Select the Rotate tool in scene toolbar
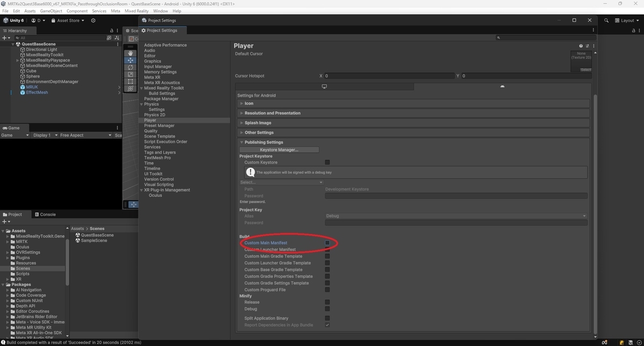Image resolution: width=644 pixels, height=346 pixels. (130, 68)
